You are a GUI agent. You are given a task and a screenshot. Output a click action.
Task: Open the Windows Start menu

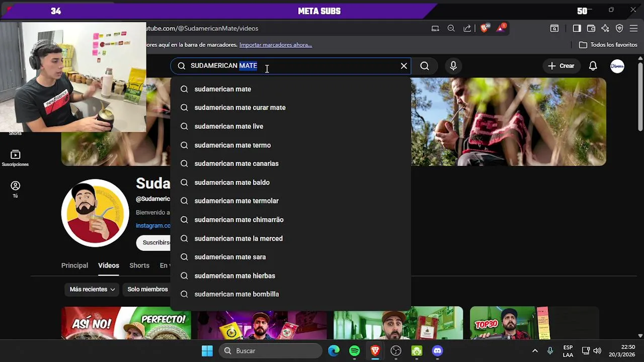[x=207, y=351]
